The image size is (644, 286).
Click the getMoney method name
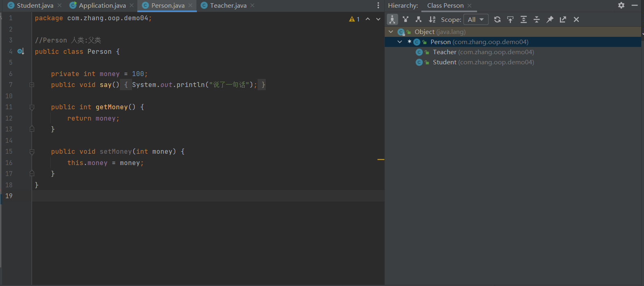click(111, 107)
